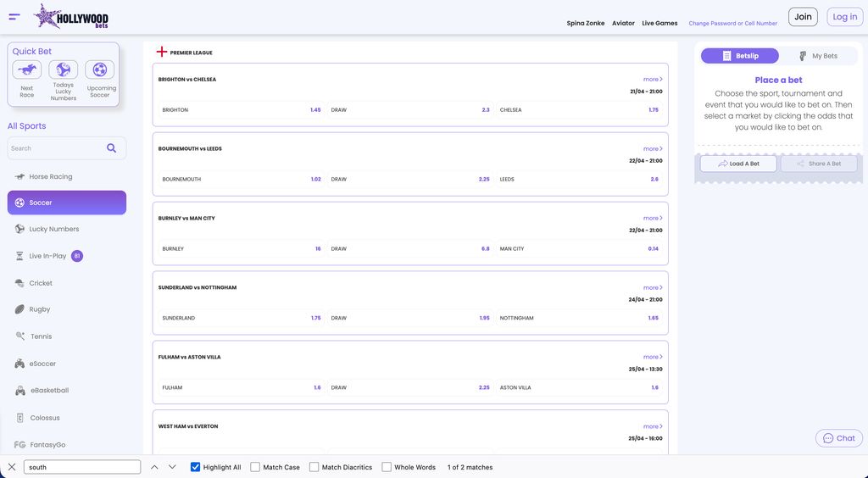Enable Match Diacritics checkbox

tap(314, 467)
